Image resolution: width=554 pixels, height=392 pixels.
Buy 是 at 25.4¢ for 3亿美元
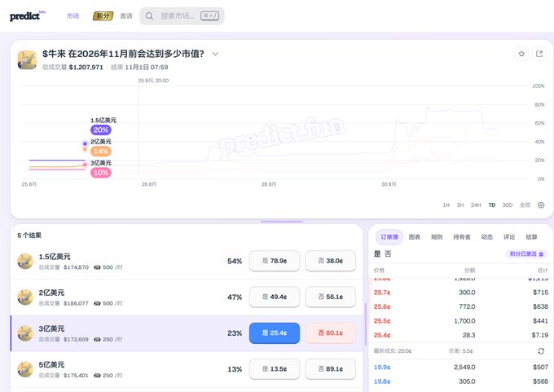[x=275, y=333]
